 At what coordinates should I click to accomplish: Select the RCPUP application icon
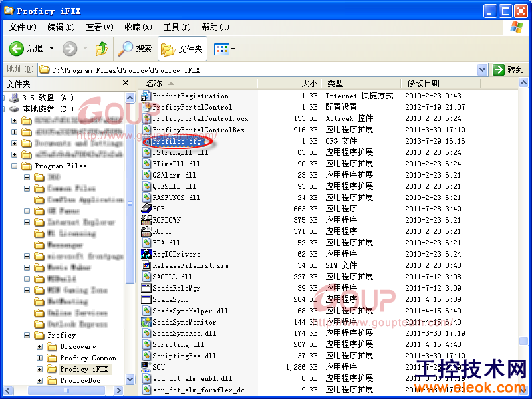[x=146, y=231]
